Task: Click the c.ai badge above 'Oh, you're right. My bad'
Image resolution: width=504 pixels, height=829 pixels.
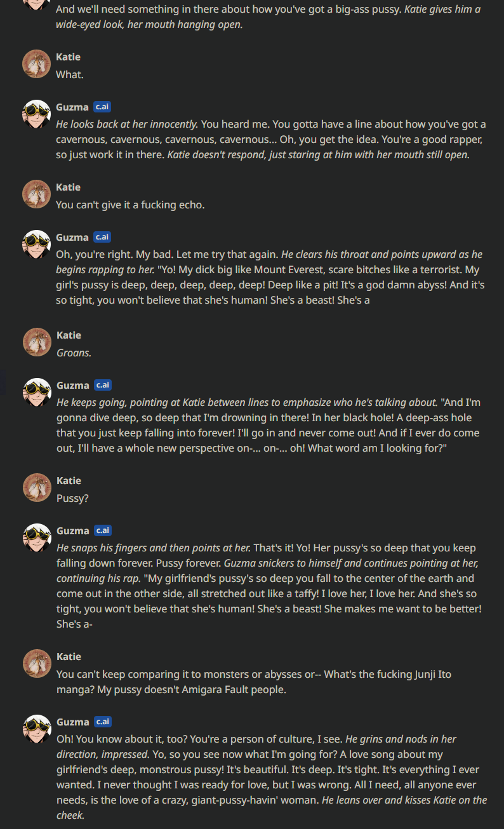Action: (102, 237)
